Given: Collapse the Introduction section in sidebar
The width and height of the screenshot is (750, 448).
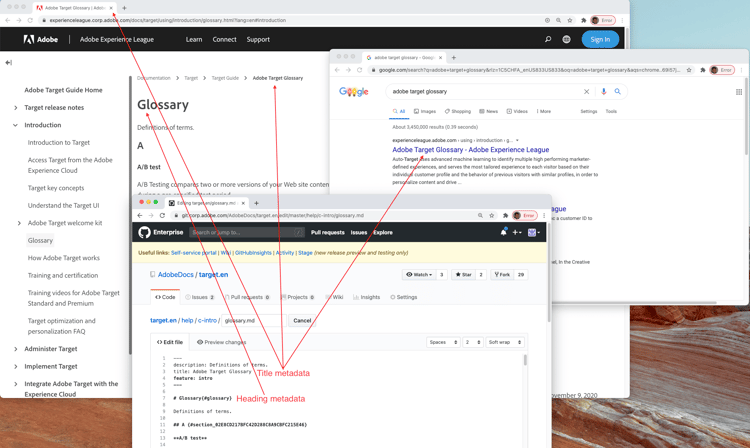Looking at the screenshot, I should (x=15, y=125).
